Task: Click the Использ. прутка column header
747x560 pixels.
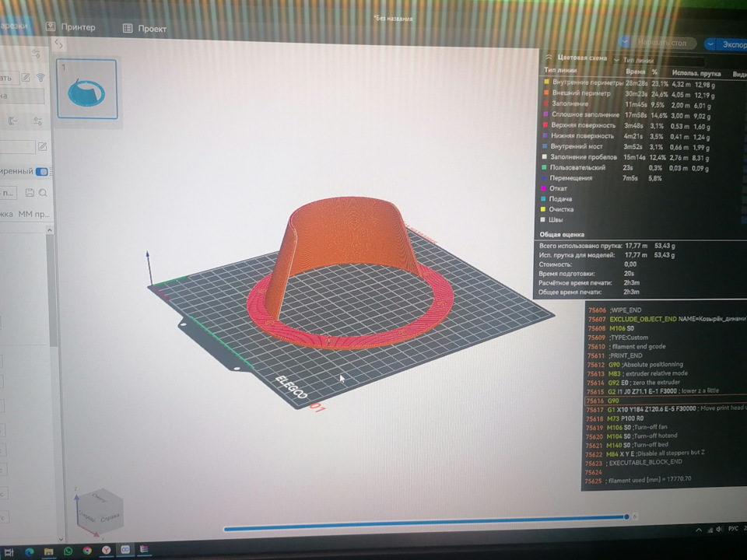Action: pyautogui.click(x=696, y=73)
